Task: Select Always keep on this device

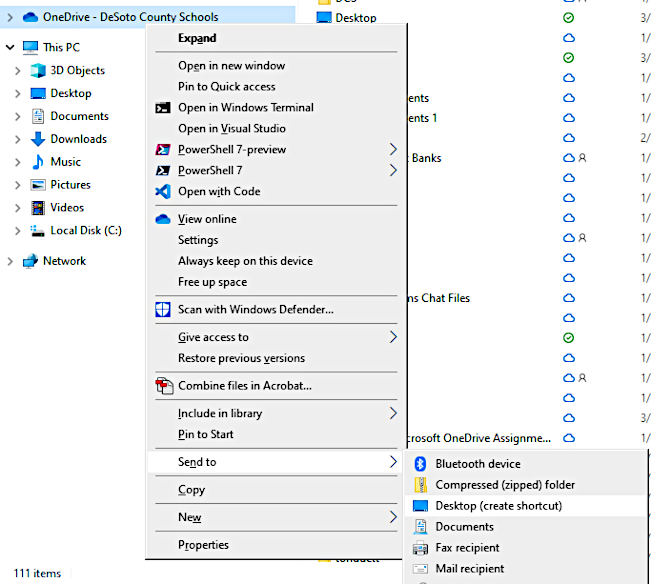Action: tap(276, 261)
